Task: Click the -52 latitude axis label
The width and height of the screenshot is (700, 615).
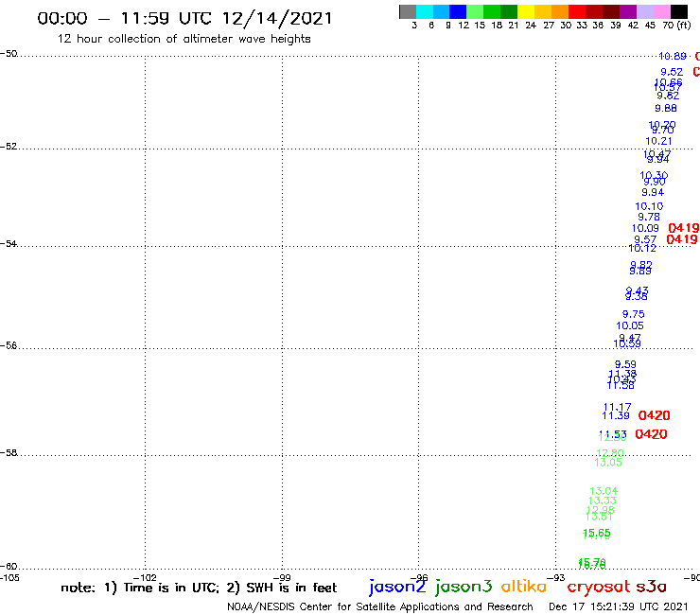Action: click(9, 147)
